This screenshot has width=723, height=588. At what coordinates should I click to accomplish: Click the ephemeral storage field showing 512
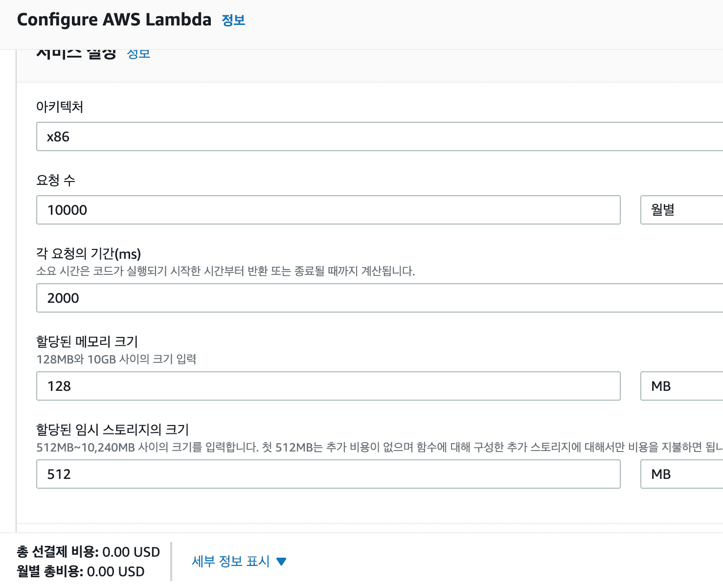pos(328,475)
